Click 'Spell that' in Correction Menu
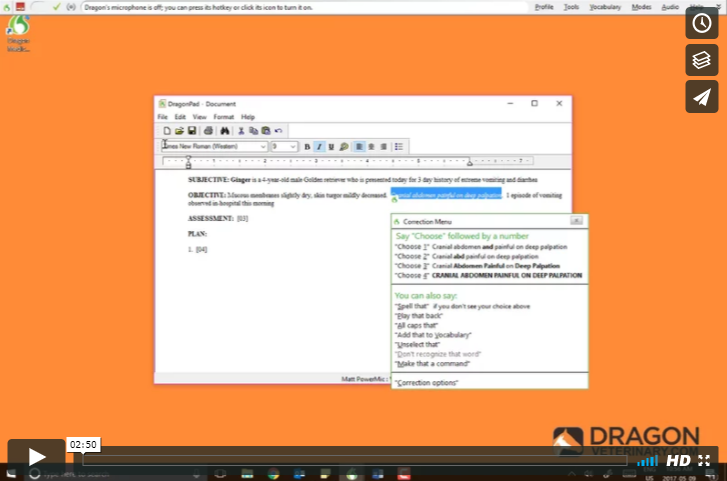 412,306
